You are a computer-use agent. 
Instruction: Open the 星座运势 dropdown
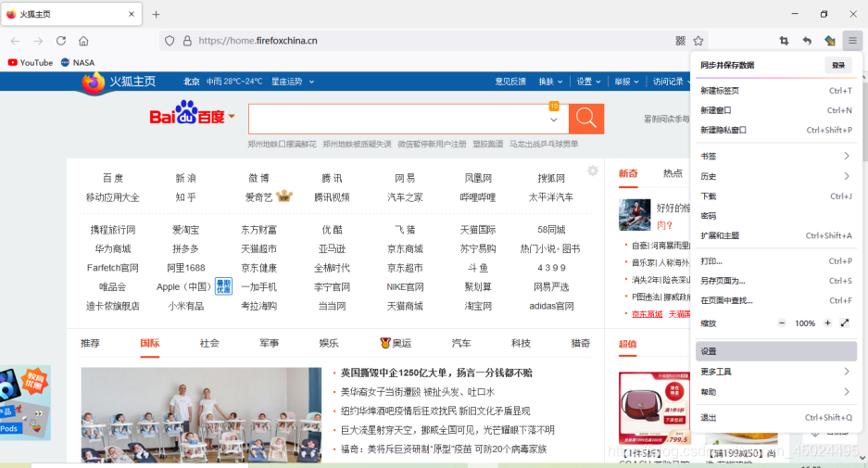point(293,82)
